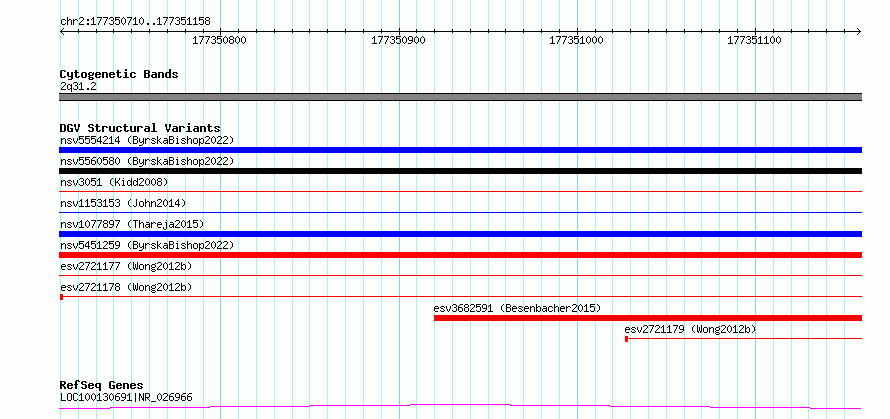890x419 pixels.
Task: Click the esv3682591 (Besenbacher2015) label
Action: (x=517, y=308)
